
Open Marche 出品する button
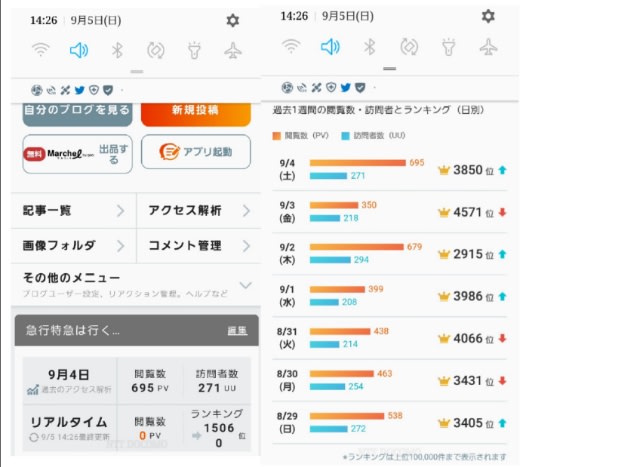(x=78, y=154)
